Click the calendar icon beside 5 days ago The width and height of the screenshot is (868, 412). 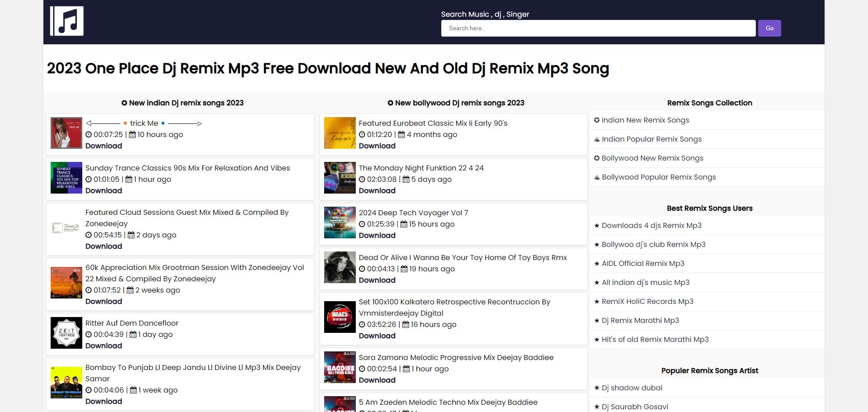(406, 179)
